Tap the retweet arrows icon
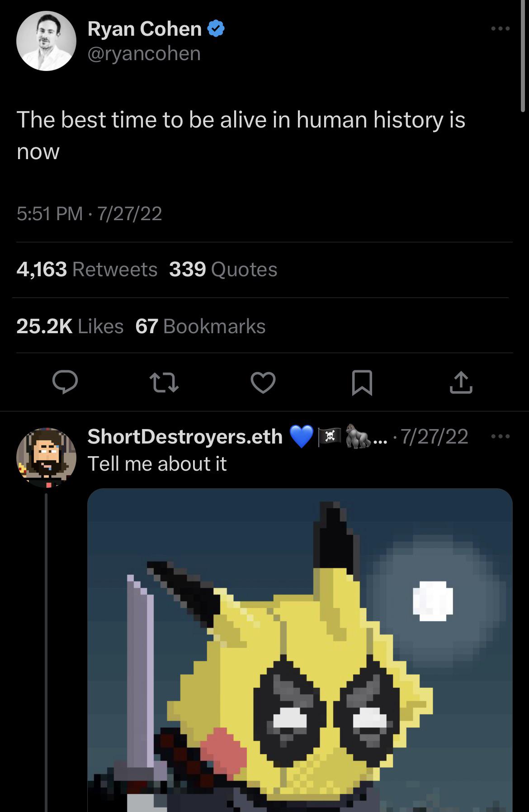Screen dimensions: 529x812 [x=164, y=382]
